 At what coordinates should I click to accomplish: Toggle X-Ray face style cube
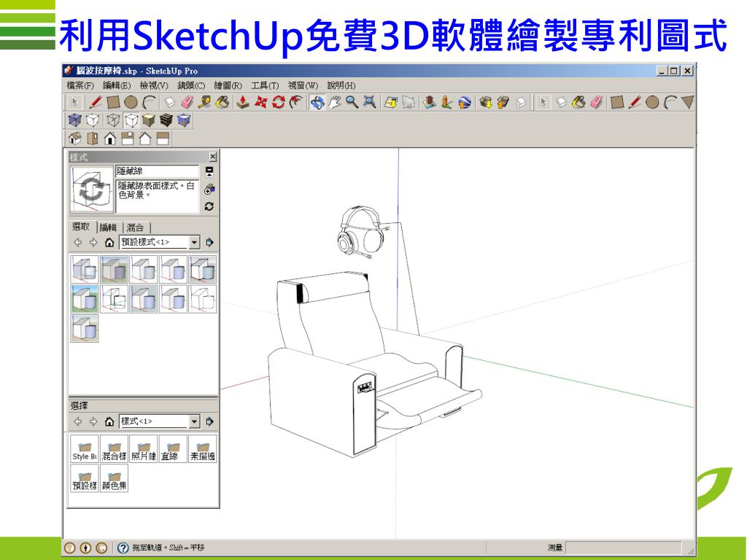click(75, 120)
